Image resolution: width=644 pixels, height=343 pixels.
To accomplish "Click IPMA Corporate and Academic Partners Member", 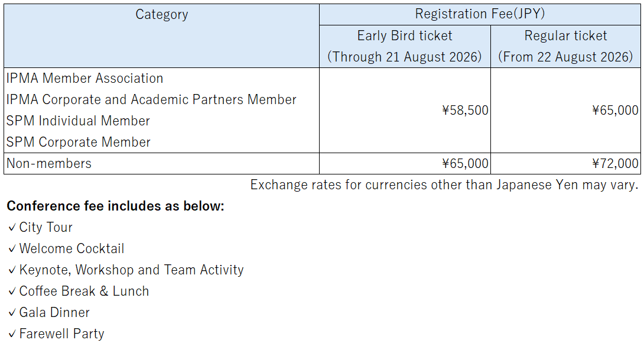I will (151, 99).
